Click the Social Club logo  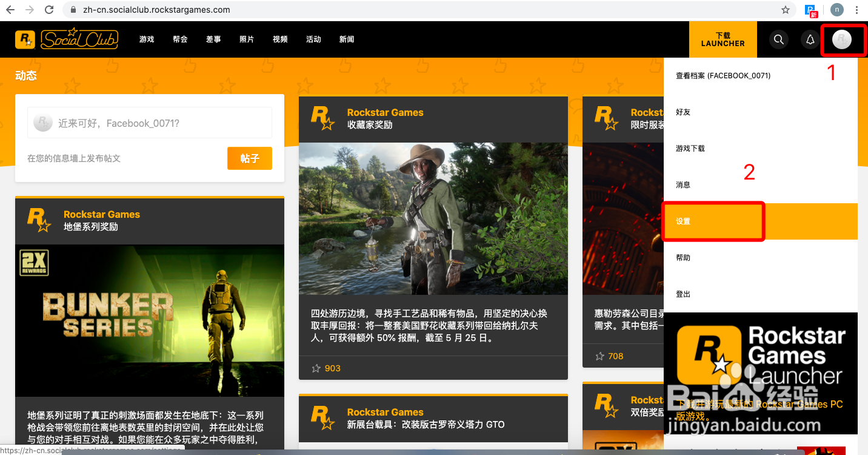pyautogui.click(x=79, y=39)
